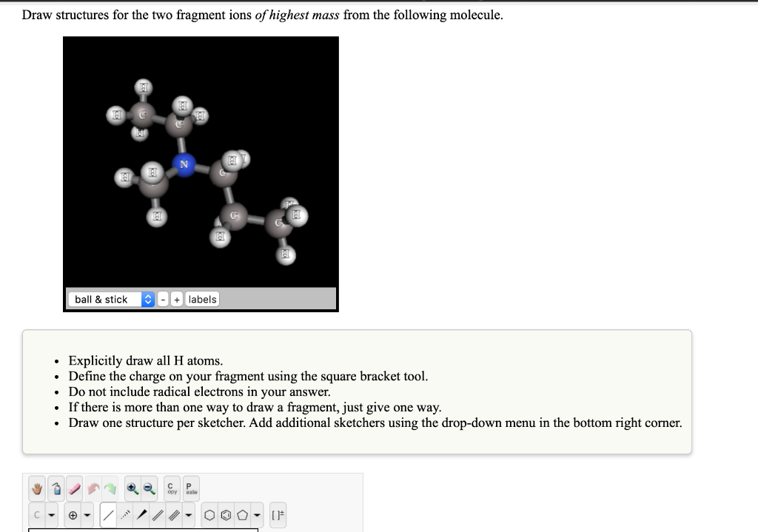
Task: Toggle atom labels in the 3D viewer
Action: click(x=202, y=299)
